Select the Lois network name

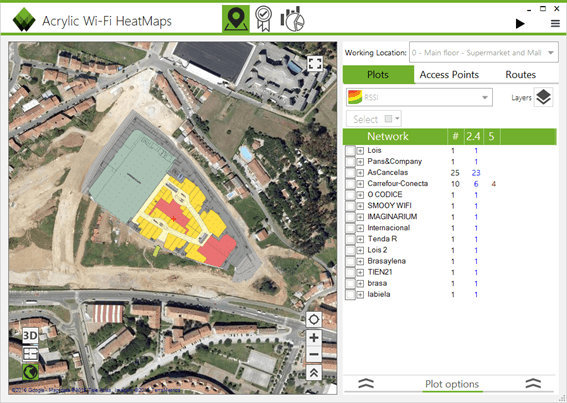(x=374, y=150)
